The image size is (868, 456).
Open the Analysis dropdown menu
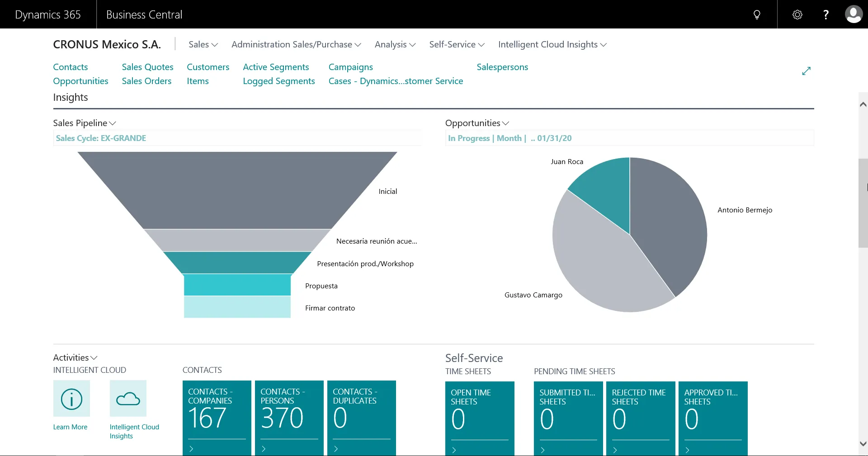(394, 44)
